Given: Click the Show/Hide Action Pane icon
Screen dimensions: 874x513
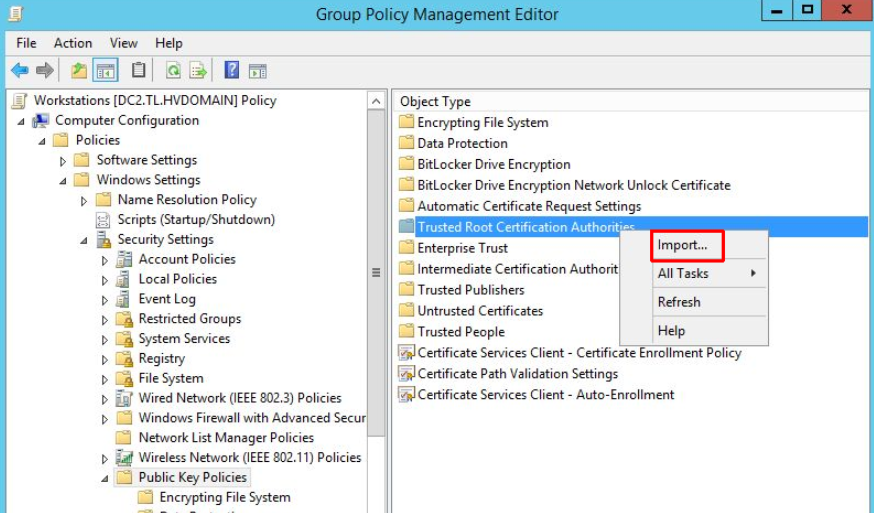Looking at the screenshot, I should coord(257,70).
